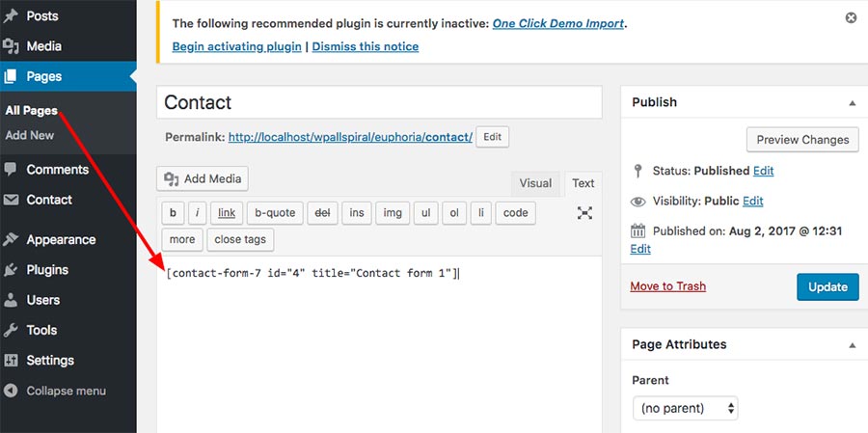Open Plugins from the sidebar icon
This screenshot has width=868, height=433.
(12, 270)
